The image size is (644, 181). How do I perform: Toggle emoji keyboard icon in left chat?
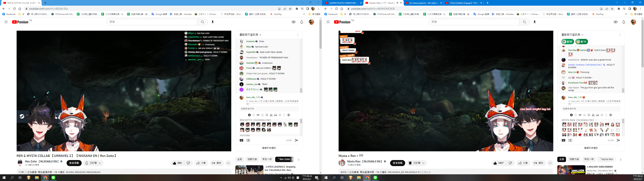point(241,140)
